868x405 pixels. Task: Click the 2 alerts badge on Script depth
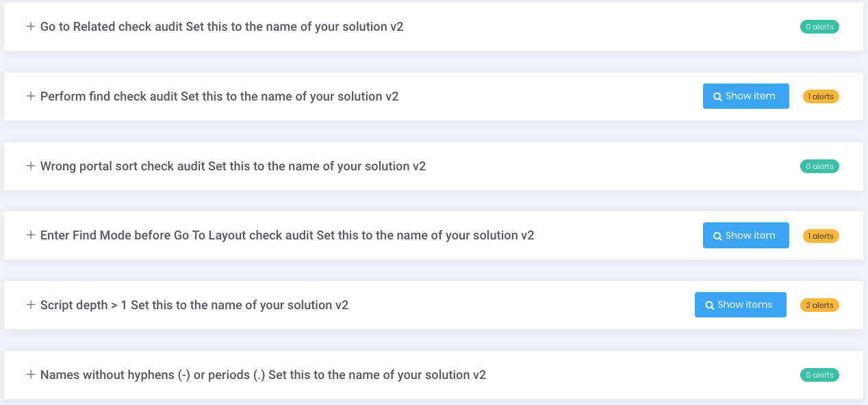tap(821, 305)
